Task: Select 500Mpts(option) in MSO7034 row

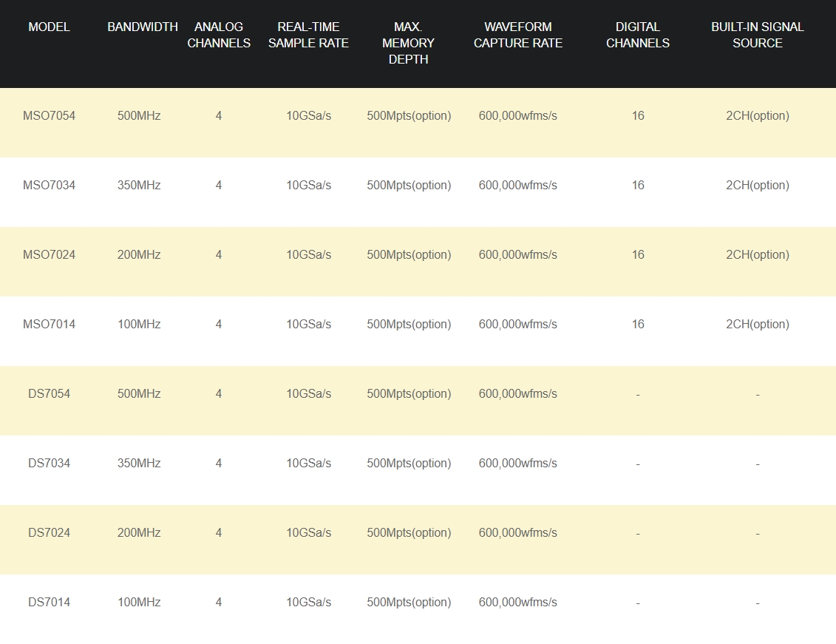Action: (409, 185)
